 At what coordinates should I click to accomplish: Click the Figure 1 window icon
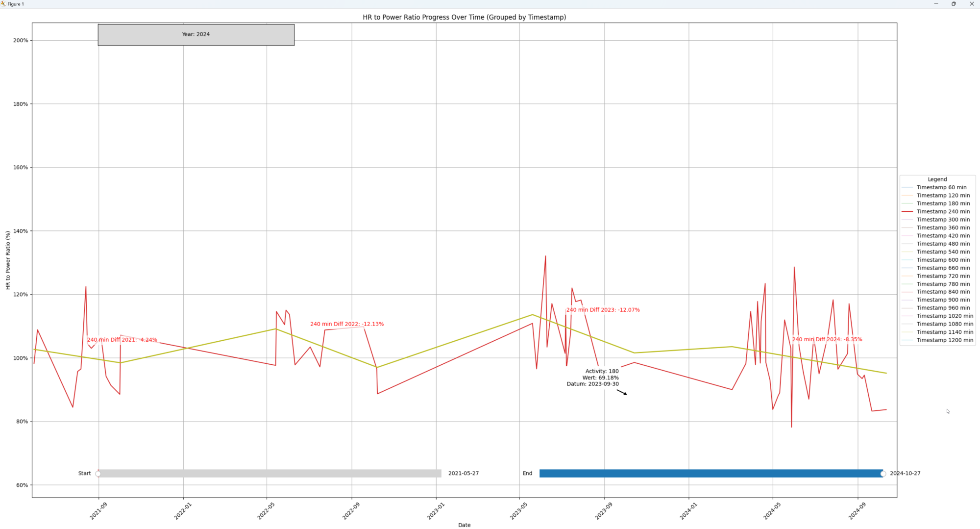point(3,4)
